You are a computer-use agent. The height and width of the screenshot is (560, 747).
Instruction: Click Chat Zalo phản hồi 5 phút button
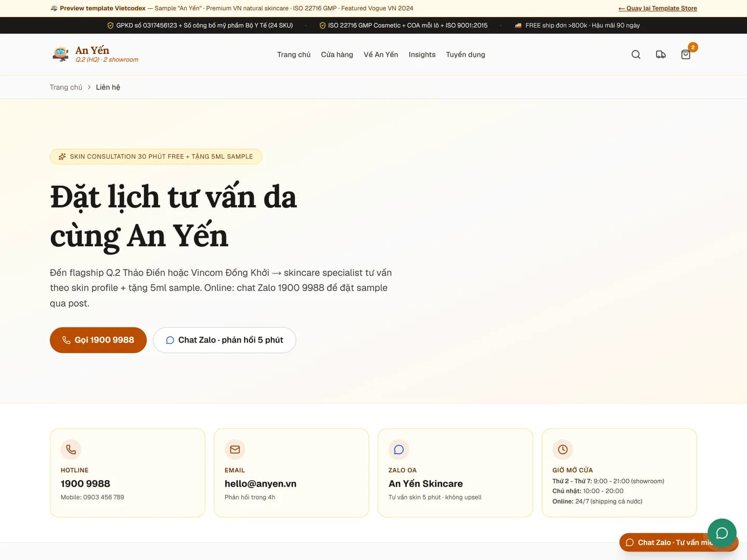click(x=225, y=340)
